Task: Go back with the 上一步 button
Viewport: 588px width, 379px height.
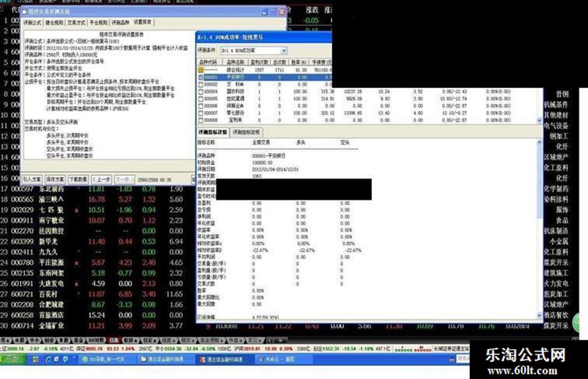Action: coord(101,179)
